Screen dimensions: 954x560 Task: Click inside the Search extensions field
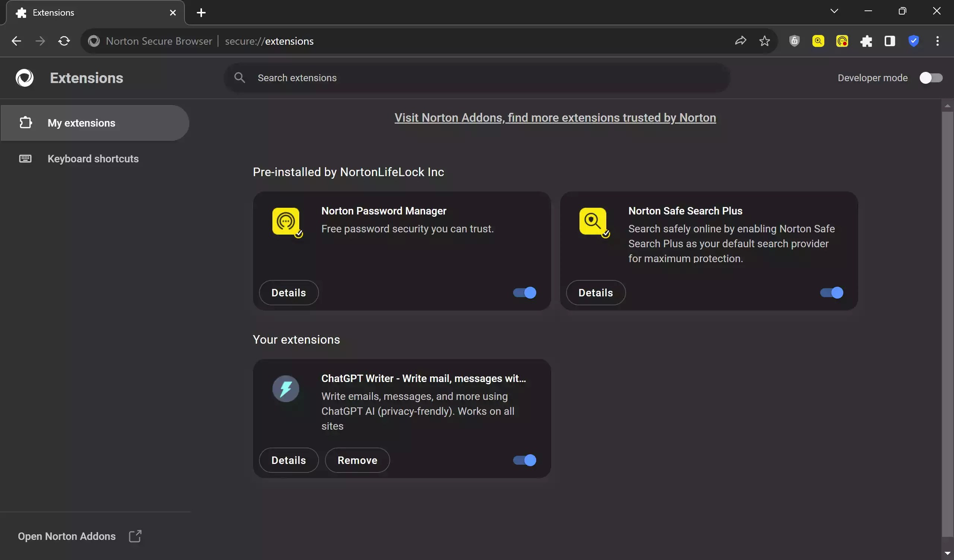click(416, 78)
